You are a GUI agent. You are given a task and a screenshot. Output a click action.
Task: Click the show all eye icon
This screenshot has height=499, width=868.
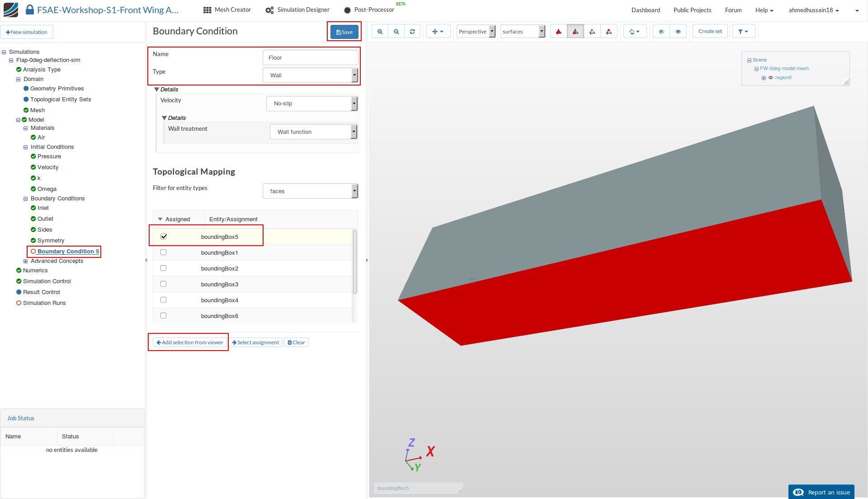click(678, 32)
